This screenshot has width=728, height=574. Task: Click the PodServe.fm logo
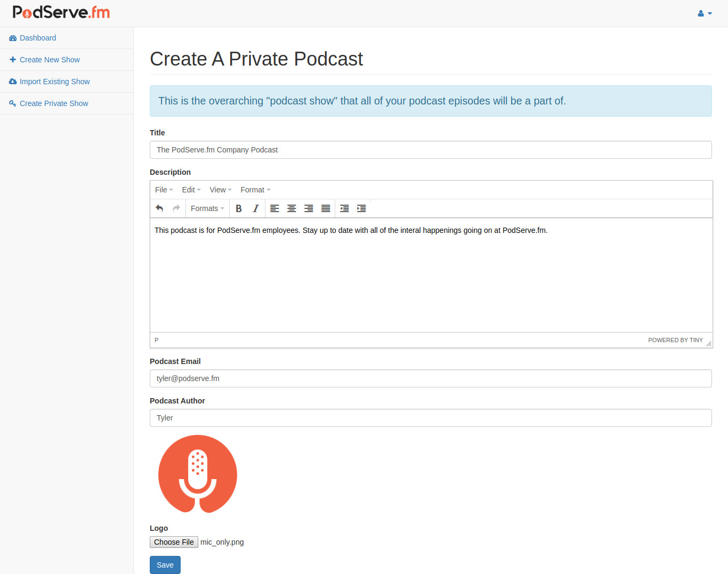click(x=61, y=12)
